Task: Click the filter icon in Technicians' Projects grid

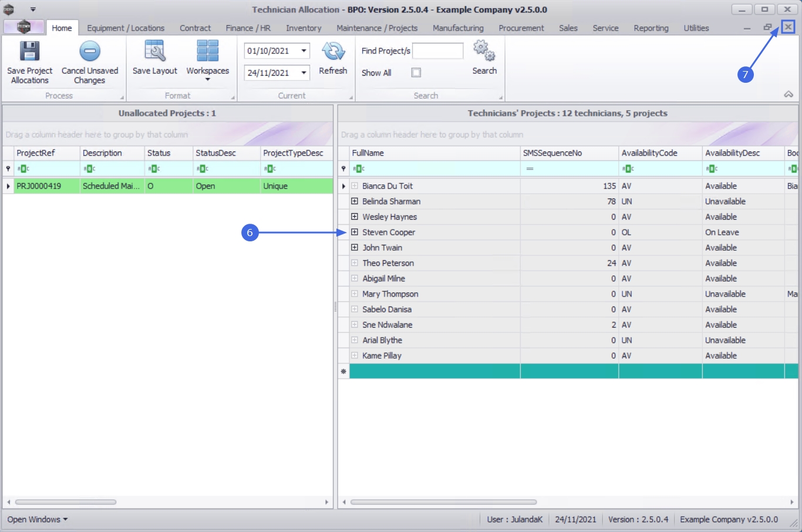Action: [343, 169]
